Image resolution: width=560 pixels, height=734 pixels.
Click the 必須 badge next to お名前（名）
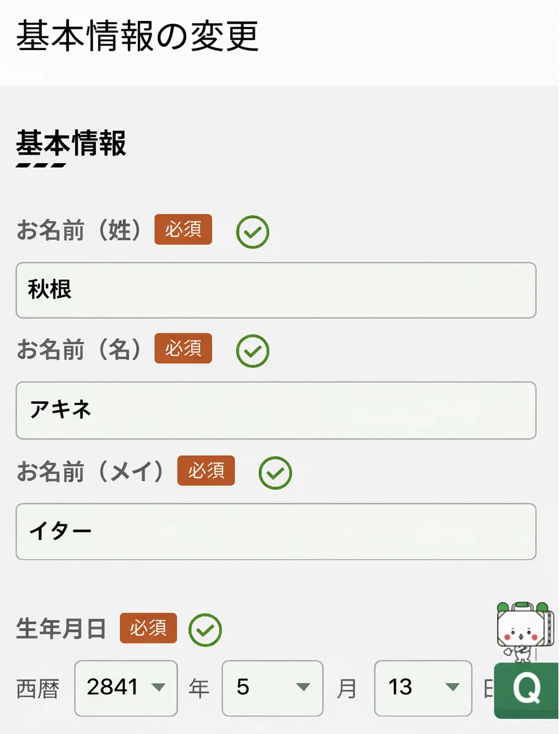[x=183, y=348]
